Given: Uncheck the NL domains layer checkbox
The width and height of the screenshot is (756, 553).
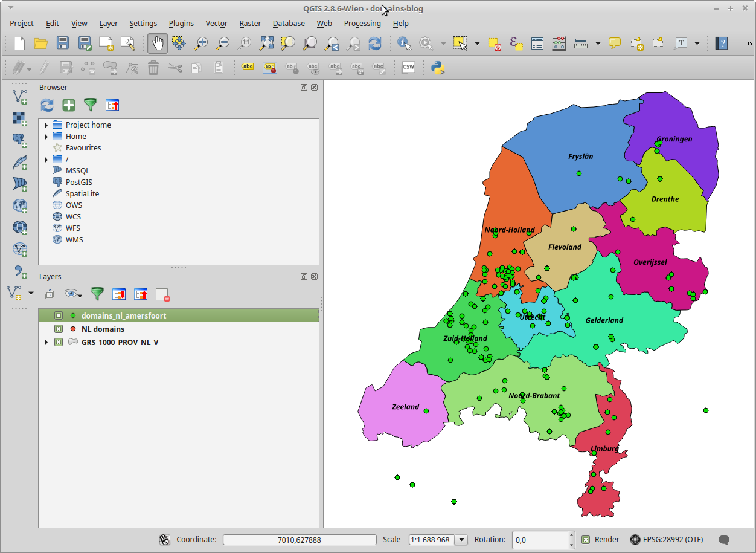Looking at the screenshot, I should [59, 329].
